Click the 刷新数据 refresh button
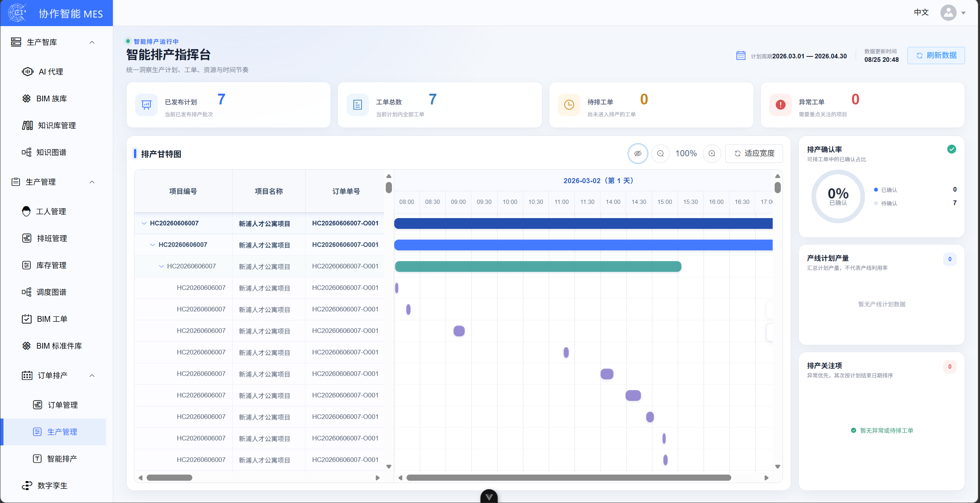Screen dimensions: 980x503 (x=936, y=55)
